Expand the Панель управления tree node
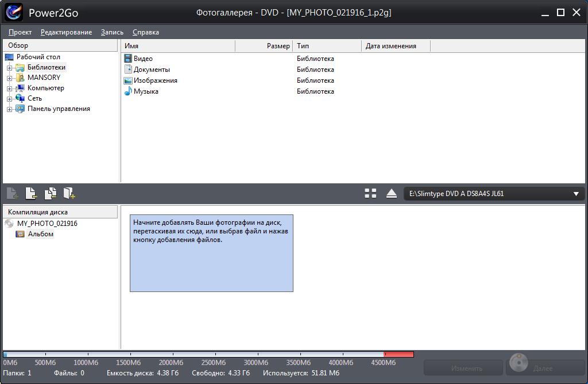The width and height of the screenshot is (588, 384). click(9, 109)
